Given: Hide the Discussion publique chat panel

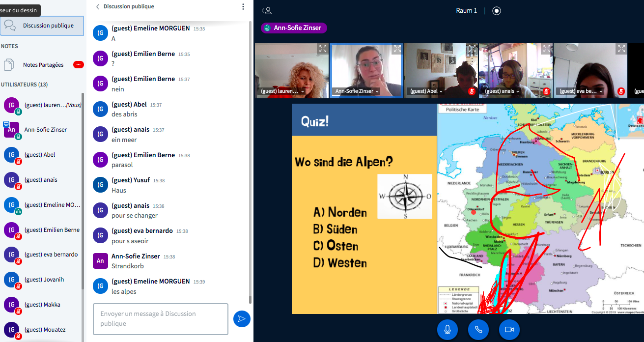Looking at the screenshot, I should point(124,6).
